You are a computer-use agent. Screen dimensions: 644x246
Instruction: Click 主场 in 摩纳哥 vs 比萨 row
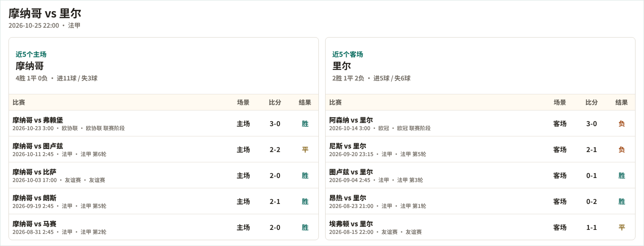(x=243, y=175)
